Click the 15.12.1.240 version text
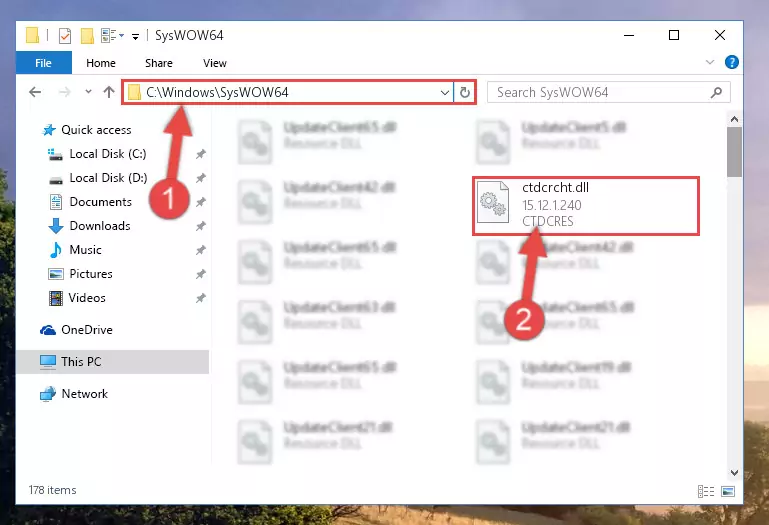 pos(552,205)
